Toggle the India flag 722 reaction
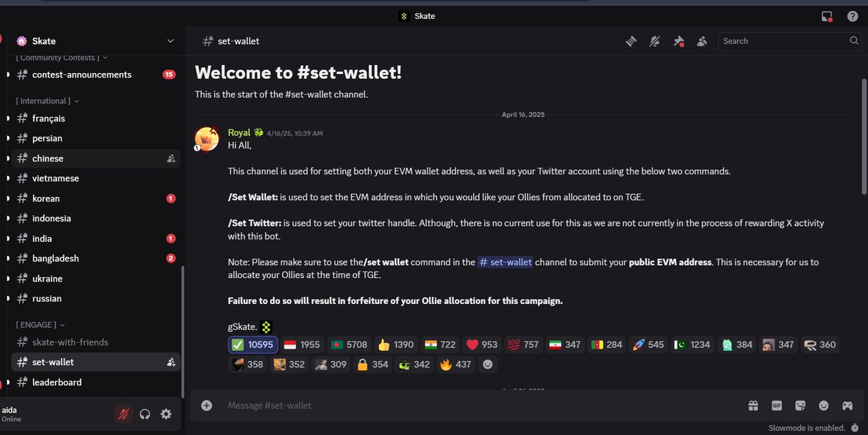The image size is (868, 435). pyautogui.click(x=439, y=345)
